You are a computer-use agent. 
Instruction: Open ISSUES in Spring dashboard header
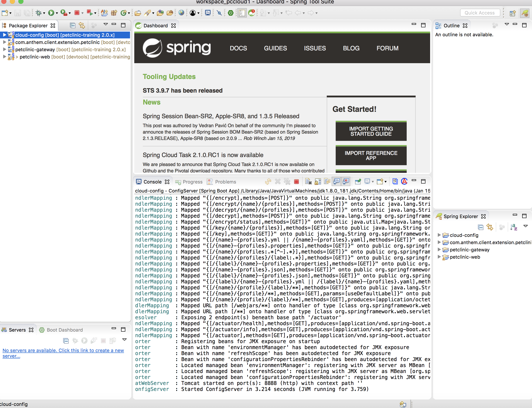click(x=315, y=48)
